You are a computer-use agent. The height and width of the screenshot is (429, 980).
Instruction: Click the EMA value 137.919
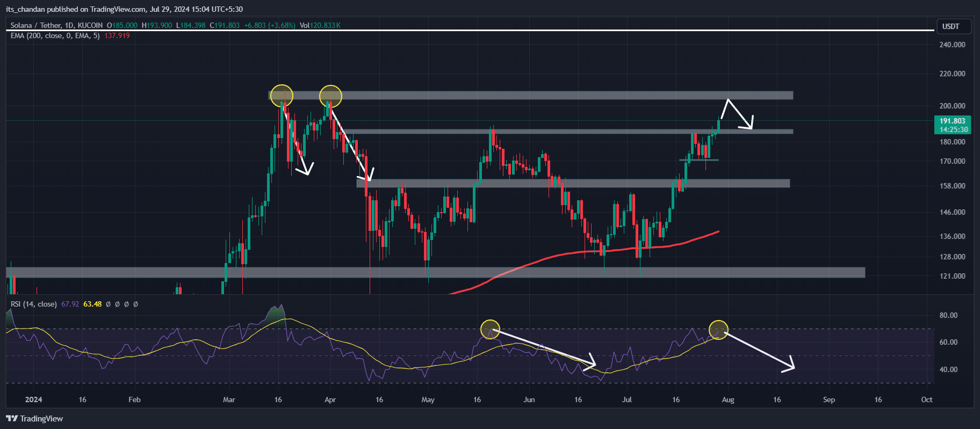(x=117, y=35)
